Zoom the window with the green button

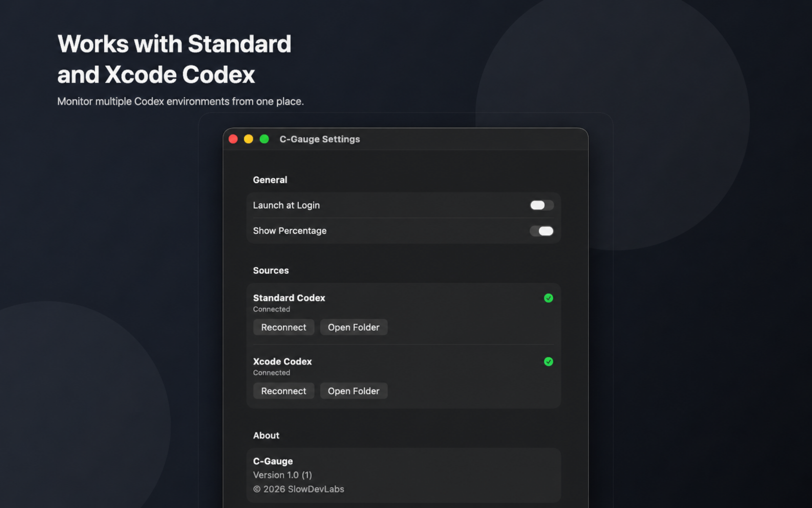click(264, 139)
